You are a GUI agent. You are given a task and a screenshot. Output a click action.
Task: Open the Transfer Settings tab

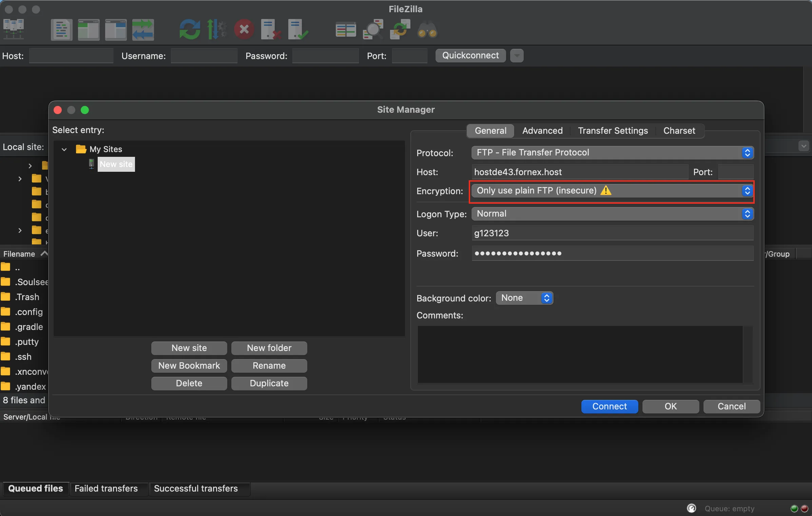tap(613, 131)
